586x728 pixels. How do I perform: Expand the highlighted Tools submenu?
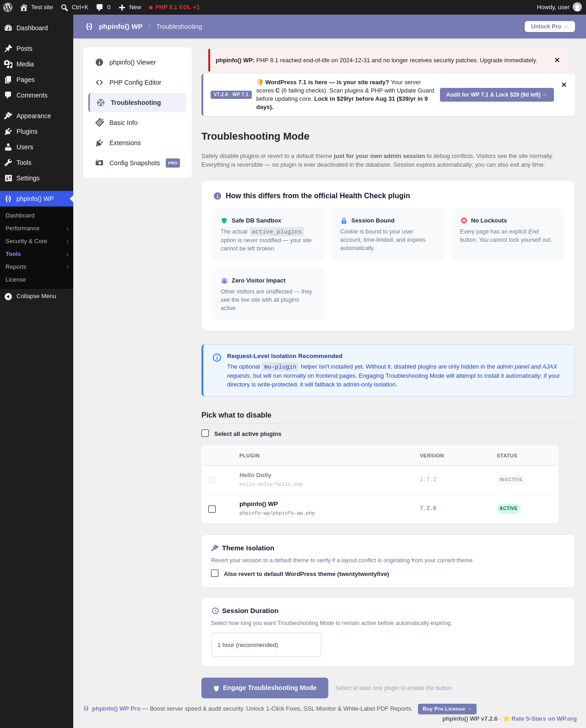point(67,254)
